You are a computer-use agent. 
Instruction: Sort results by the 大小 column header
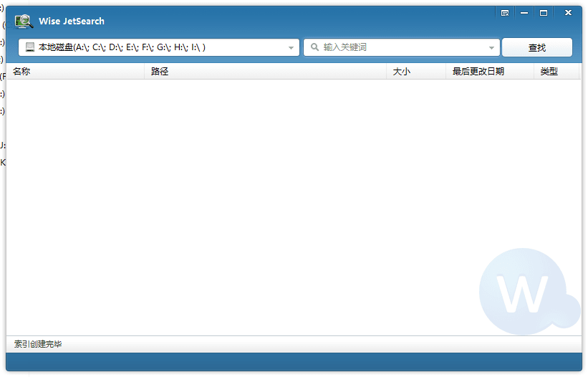point(416,71)
